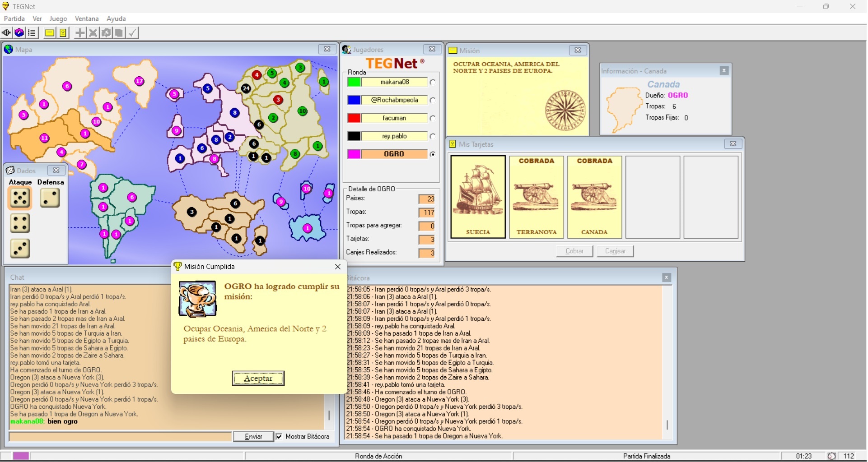Close the Información - Canada panel

724,70
